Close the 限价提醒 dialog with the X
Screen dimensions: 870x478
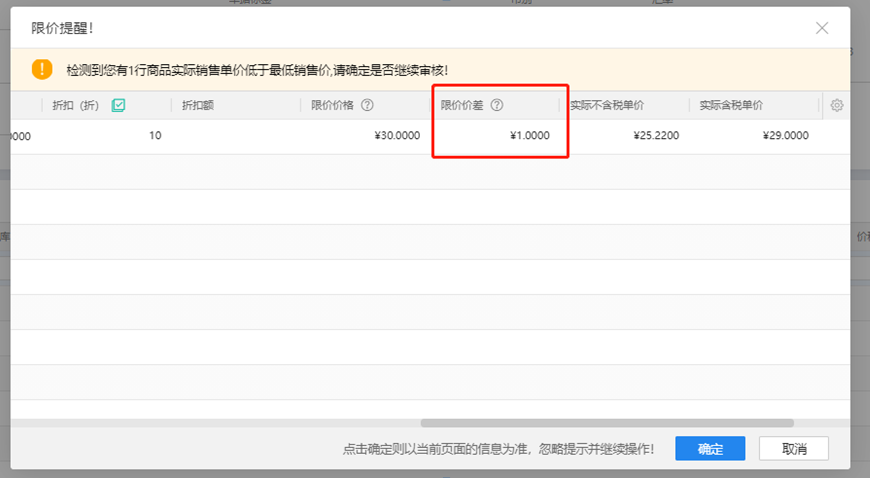pos(822,28)
